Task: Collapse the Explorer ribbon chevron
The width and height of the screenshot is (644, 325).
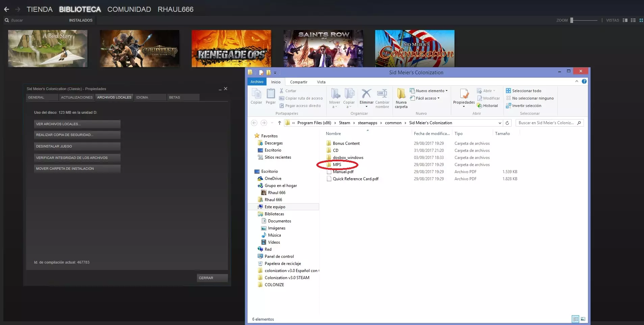Action: click(576, 81)
